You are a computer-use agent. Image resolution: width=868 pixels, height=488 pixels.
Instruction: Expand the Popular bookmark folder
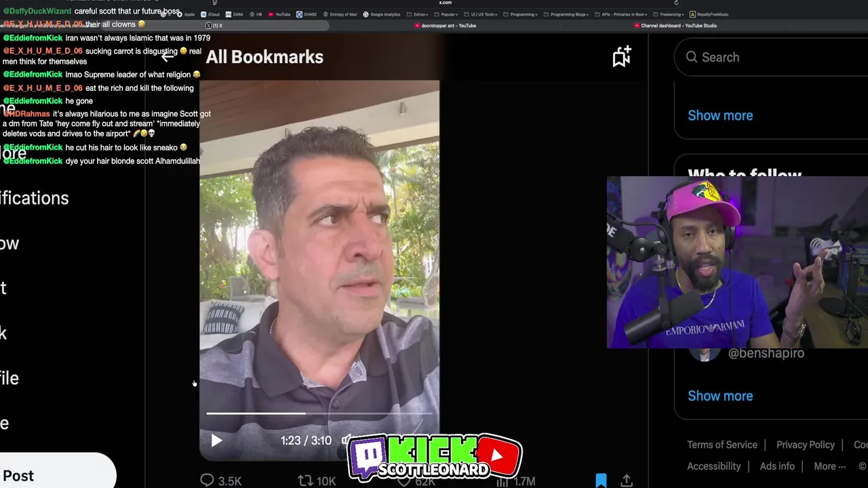448,14
